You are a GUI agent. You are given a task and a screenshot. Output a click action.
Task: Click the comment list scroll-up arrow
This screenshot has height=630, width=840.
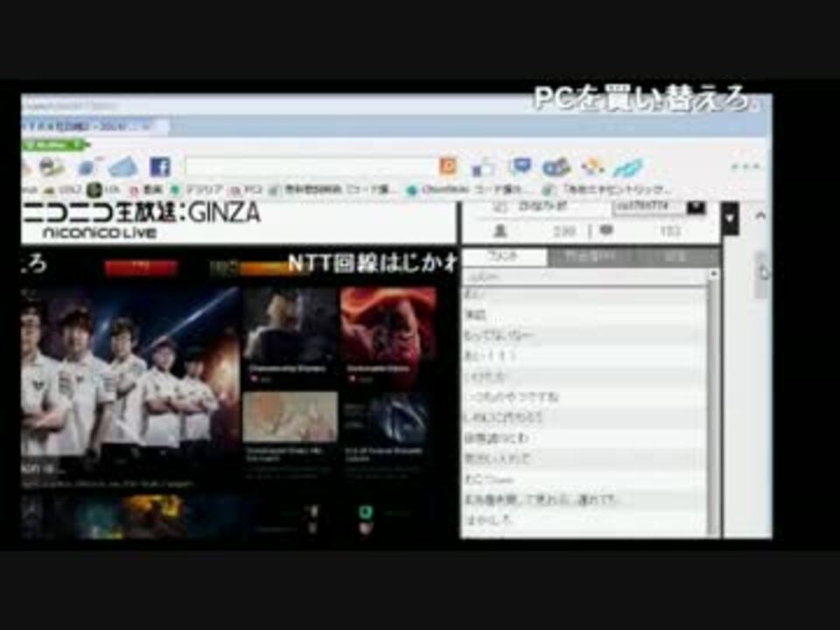pyautogui.click(x=712, y=275)
